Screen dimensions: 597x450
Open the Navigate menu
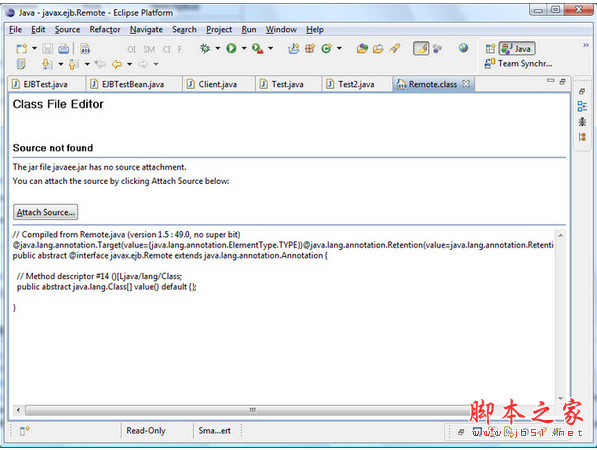click(146, 29)
